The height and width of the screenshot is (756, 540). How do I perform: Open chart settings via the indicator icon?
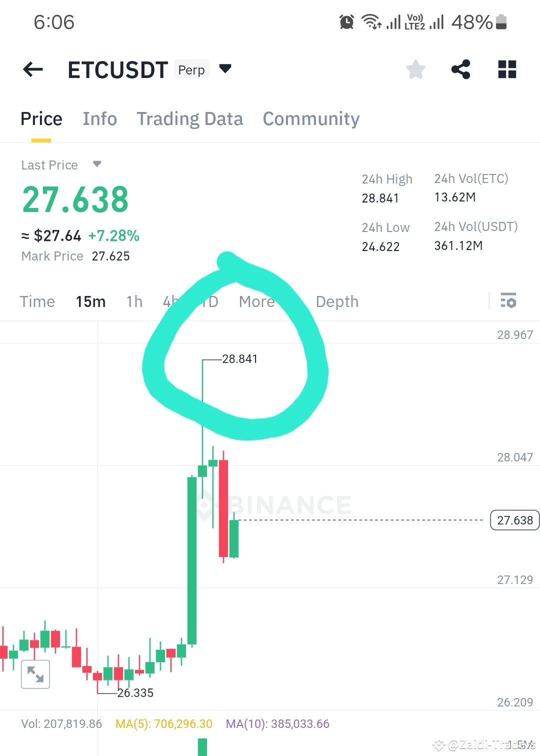tap(508, 301)
